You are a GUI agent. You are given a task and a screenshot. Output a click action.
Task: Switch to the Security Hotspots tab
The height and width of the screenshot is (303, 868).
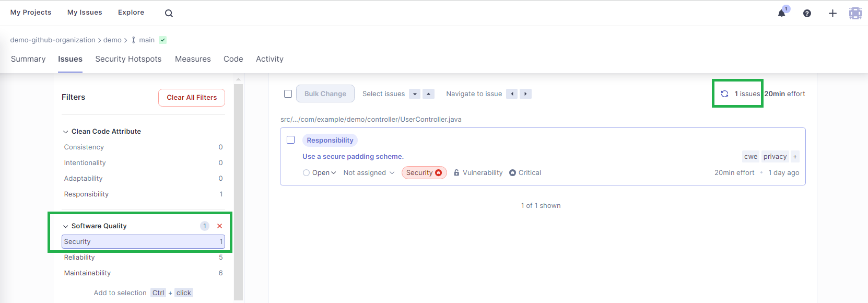[128, 59]
